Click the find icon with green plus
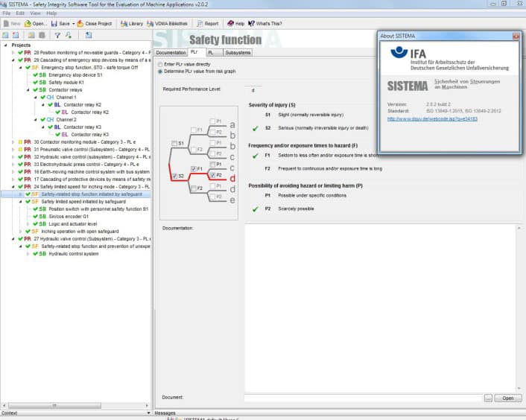Viewport: 526px width, 420px height. [69, 35]
